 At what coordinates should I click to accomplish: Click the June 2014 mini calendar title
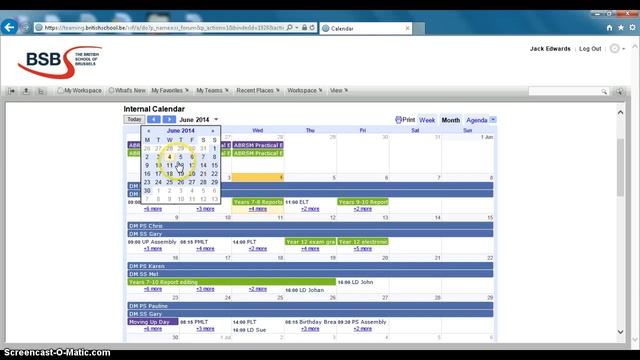click(180, 131)
